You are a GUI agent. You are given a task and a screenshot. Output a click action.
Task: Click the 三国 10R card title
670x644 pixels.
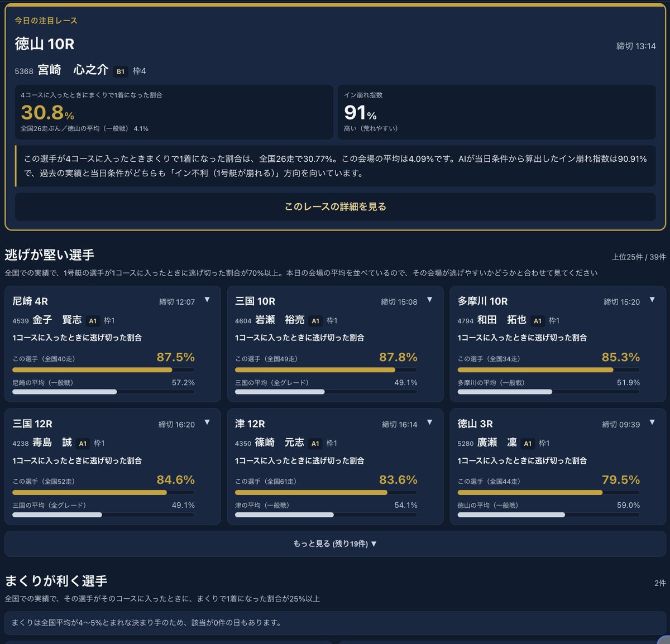[255, 301]
